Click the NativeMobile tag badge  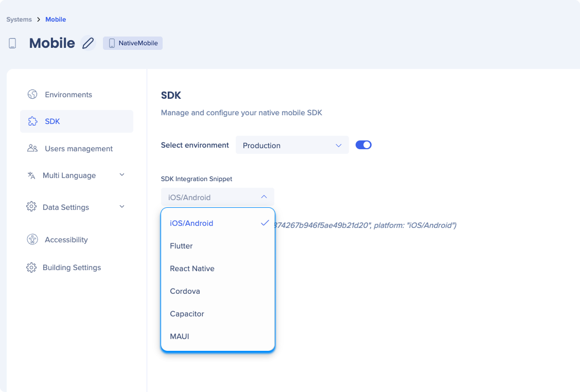tap(133, 43)
